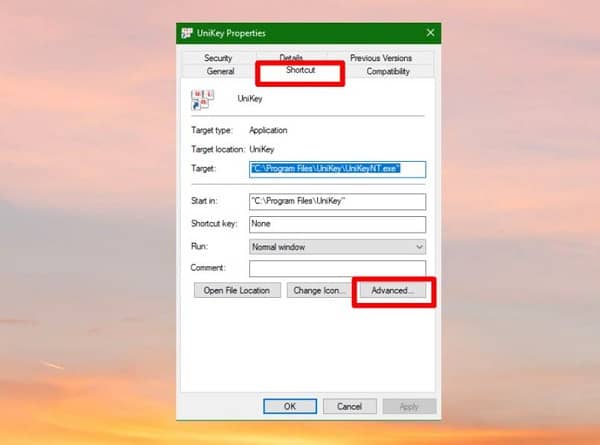
Task: Click Open File Location button
Action: tap(237, 290)
